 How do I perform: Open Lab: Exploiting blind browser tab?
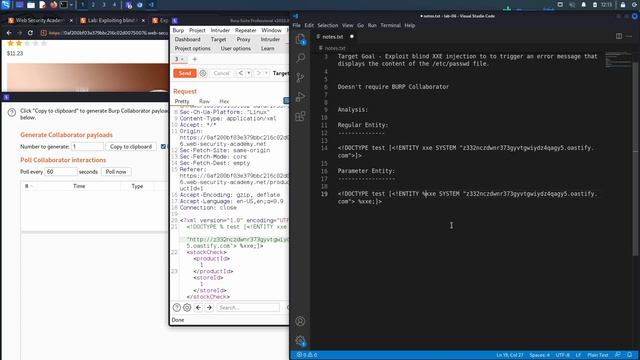(113, 20)
